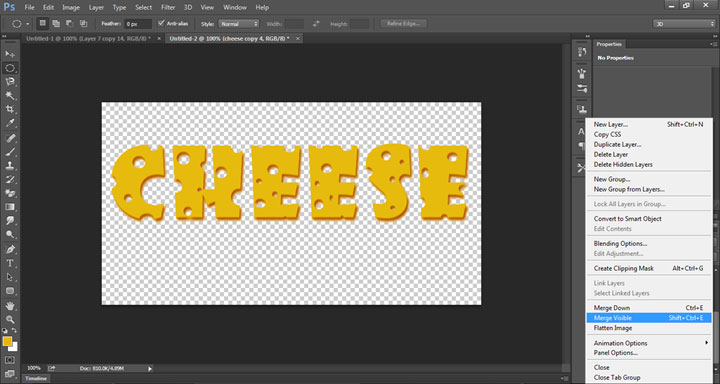Choose Subtract from selection mode

pyautogui.click(x=69, y=23)
